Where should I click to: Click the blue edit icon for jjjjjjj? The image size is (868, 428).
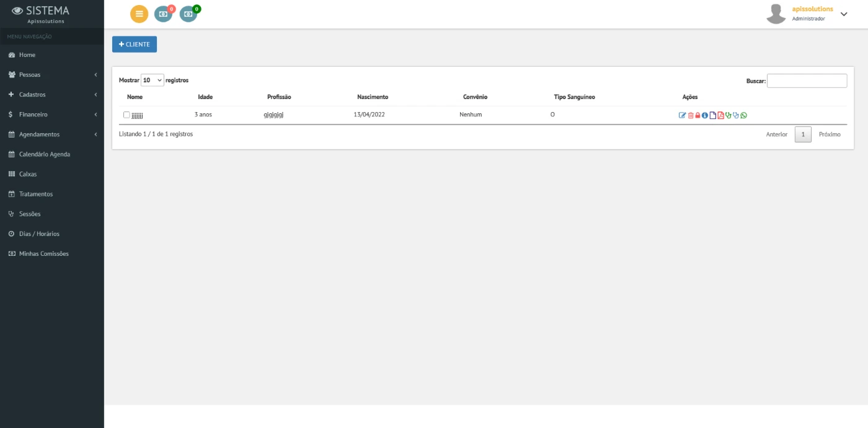682,115
